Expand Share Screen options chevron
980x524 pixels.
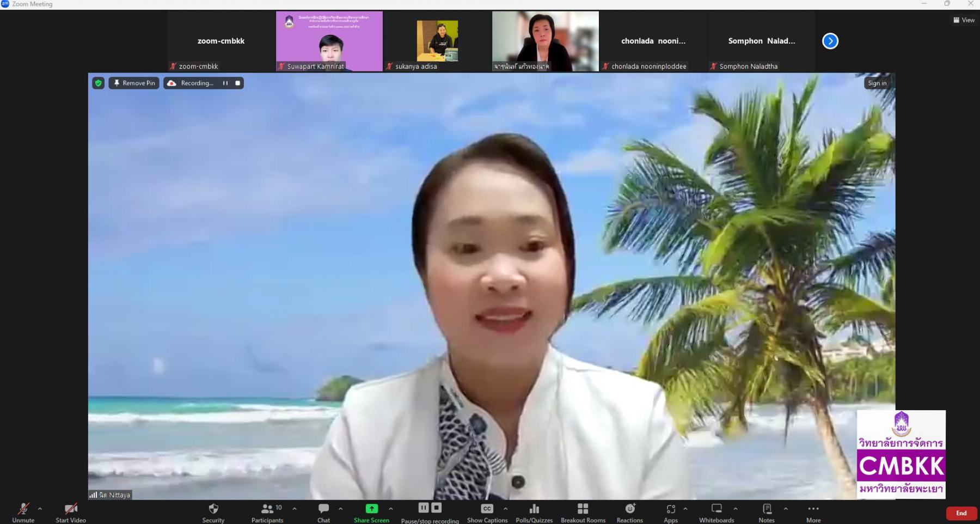(x=390, y=509)
